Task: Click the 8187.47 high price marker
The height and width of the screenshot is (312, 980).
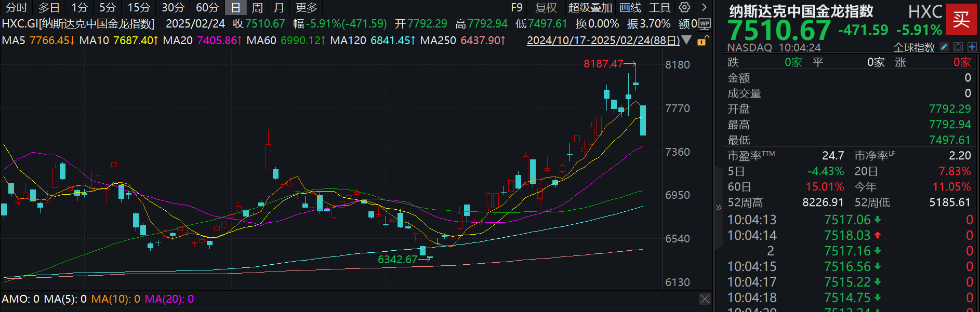Action: click(603, 63)
